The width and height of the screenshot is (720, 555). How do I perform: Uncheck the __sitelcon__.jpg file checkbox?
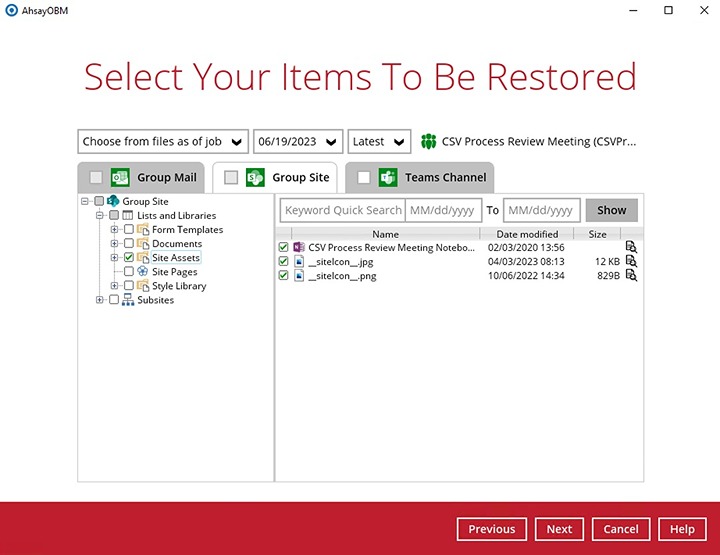pos(284,261)
